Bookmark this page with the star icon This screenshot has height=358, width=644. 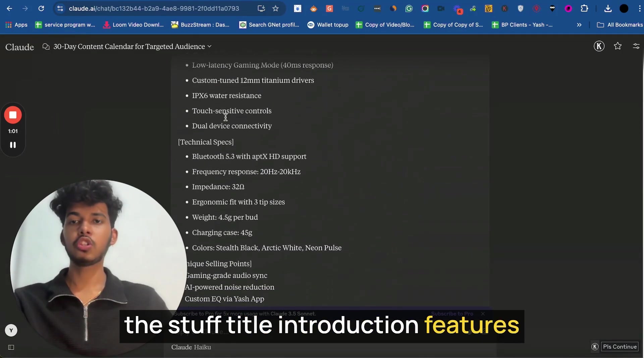pos(275,8)
